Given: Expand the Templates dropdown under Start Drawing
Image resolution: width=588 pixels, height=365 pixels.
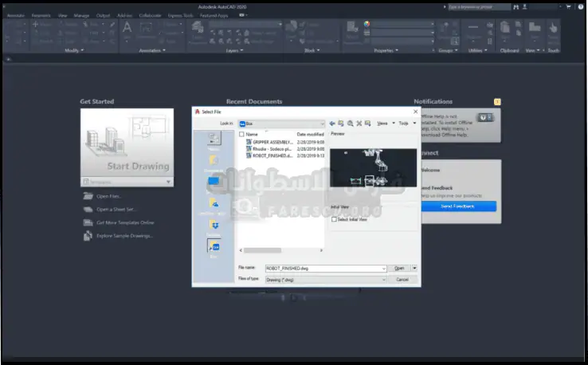Looking at the screenshot, I should pyautogui.click(x=168, y=182).
